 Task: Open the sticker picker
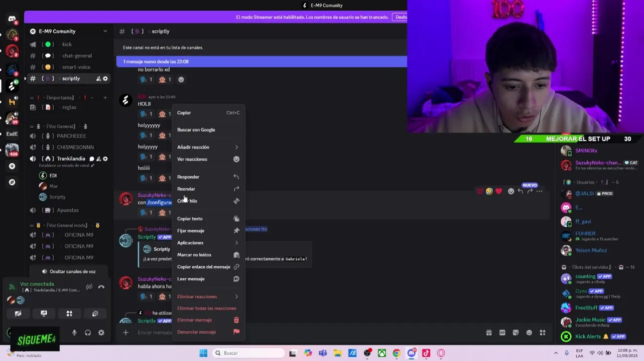(516, 332)
